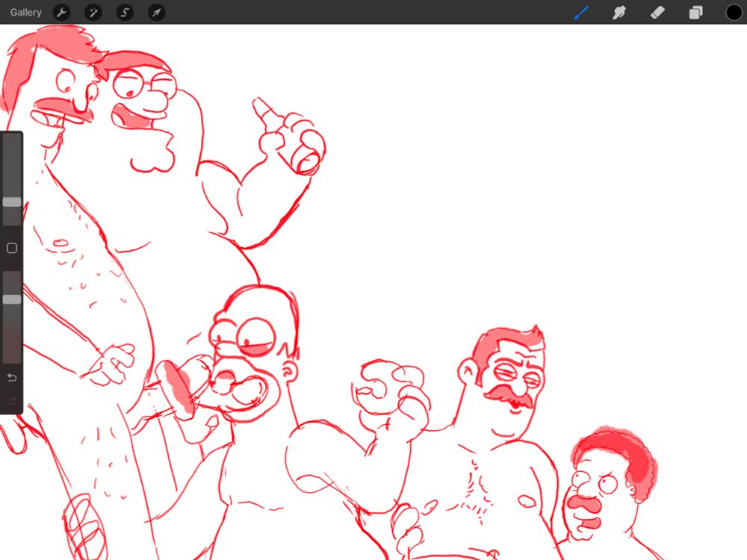
Task: Redo the last undone action
Action: [x=12, y=400]
